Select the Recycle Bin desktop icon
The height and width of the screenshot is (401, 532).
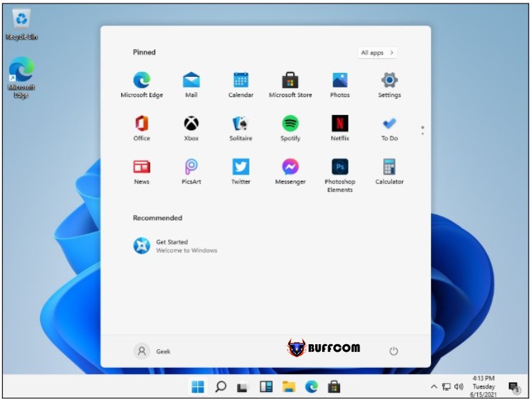click(x=21, y=24)
